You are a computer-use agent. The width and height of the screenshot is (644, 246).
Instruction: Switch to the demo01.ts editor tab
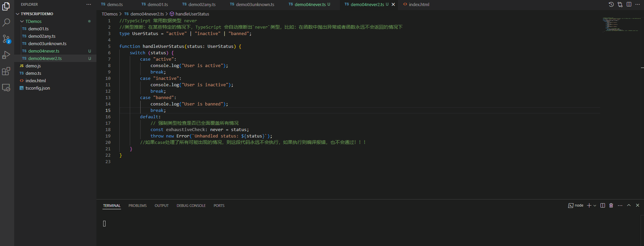point(157,4)
